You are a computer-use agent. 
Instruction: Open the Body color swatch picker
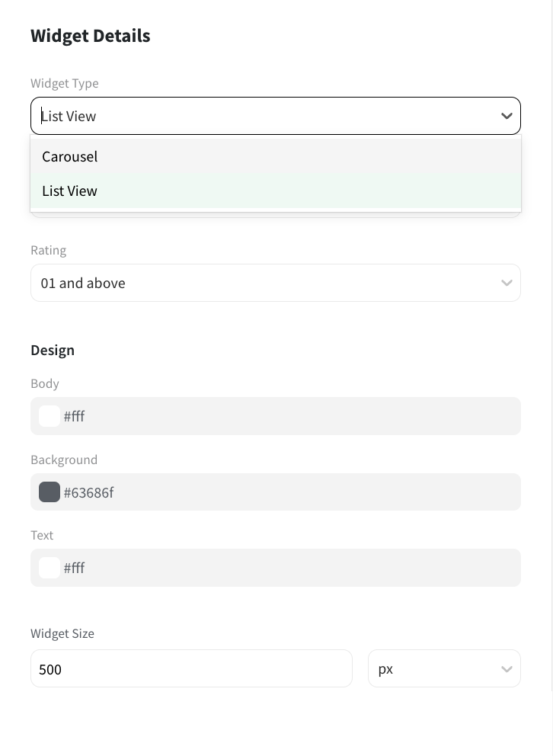tap(50, 416)
